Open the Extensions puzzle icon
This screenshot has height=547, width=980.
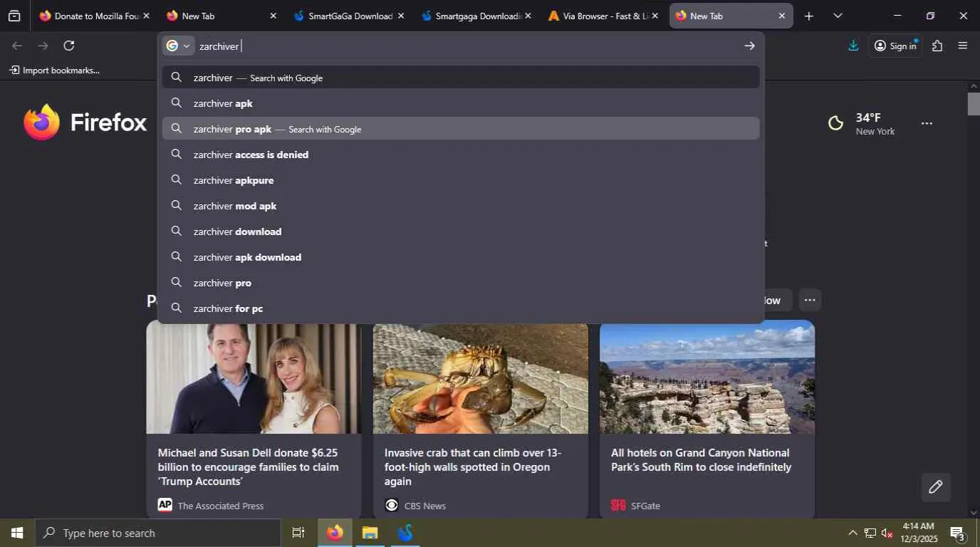coord(937,46)
